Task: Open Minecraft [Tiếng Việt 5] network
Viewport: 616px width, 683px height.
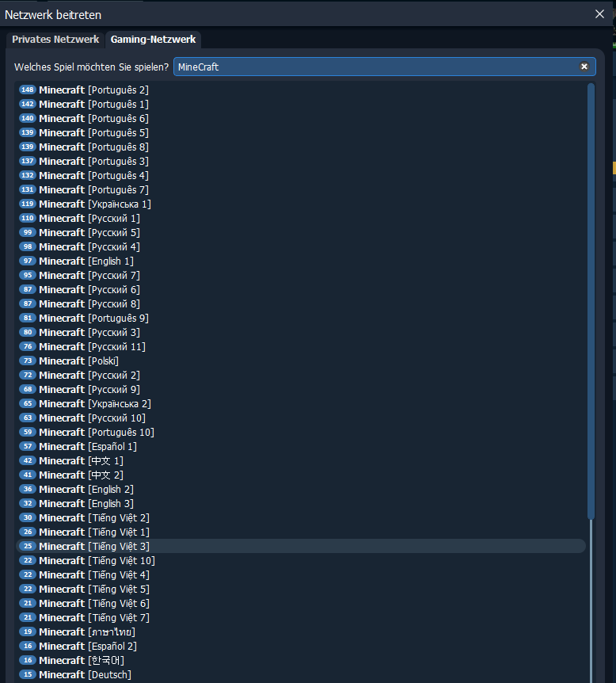Action: 301,589
